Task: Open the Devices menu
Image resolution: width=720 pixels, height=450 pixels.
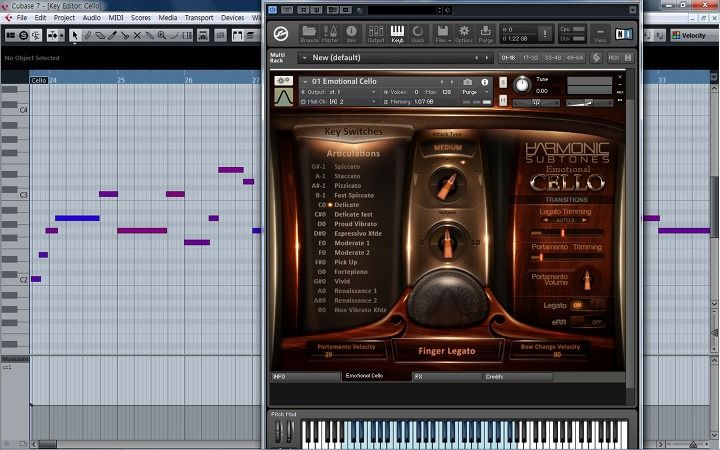Action: 232,17
